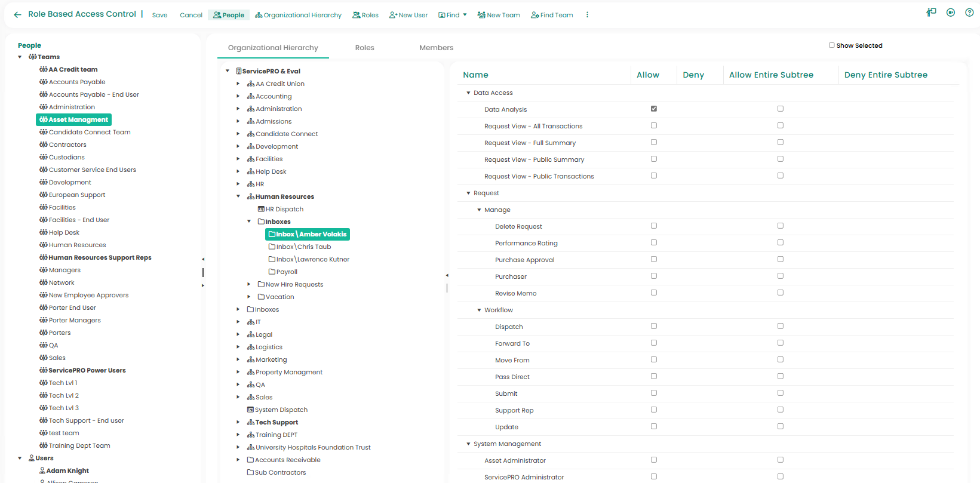Click the Save button

[159, 15]
